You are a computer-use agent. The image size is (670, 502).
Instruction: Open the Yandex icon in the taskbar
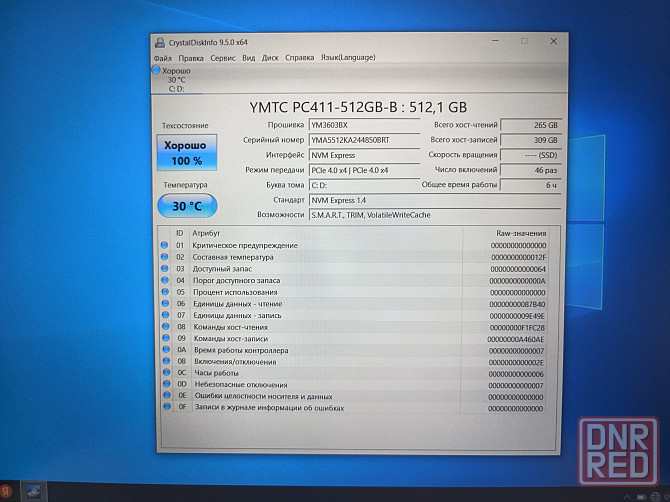[5, 492]
